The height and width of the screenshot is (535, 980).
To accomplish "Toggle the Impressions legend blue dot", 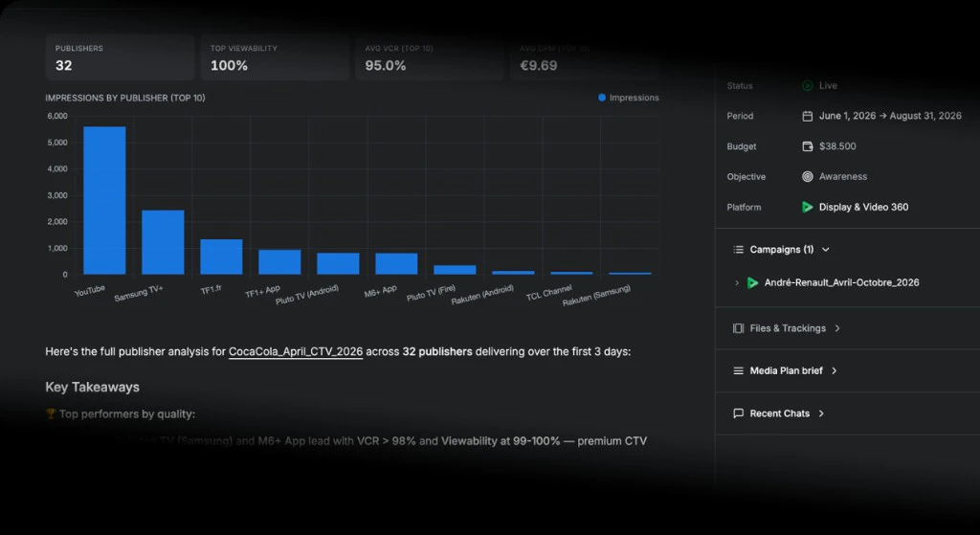I will pyautogui.click(x=602, y=98).
